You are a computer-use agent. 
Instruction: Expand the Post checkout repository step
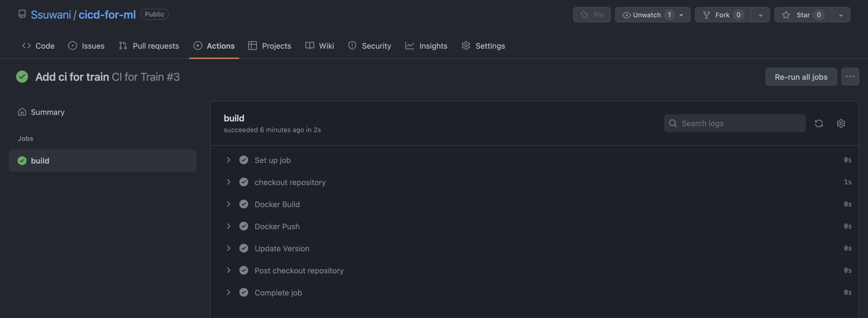point(229,271)
